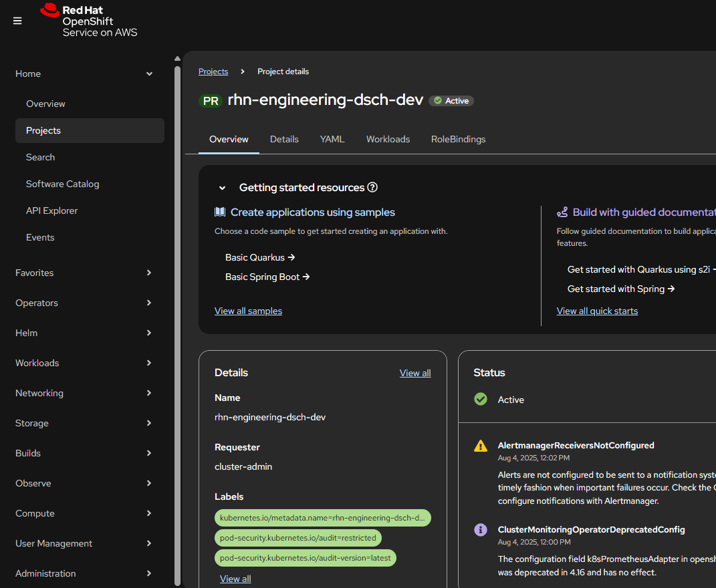Open Getting started resources help icon
Image resolution: width=716 pixels, height=588 pixels.
click(373, 188)
